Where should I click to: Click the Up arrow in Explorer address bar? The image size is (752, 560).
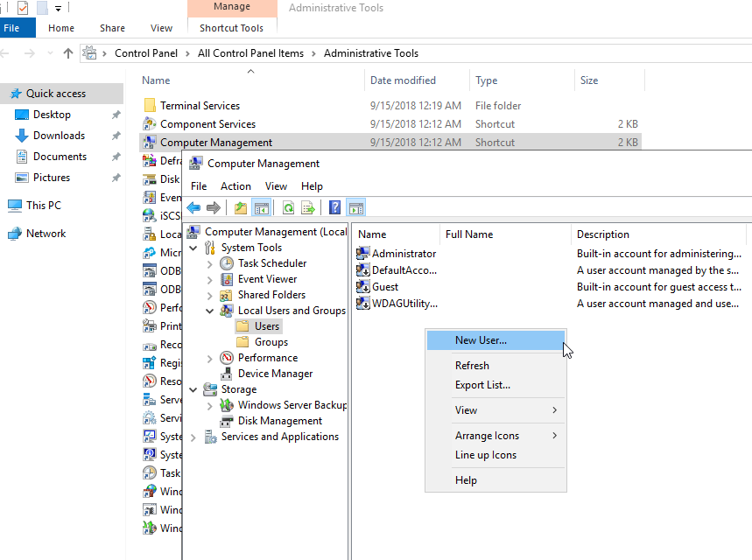coord(68,53)
